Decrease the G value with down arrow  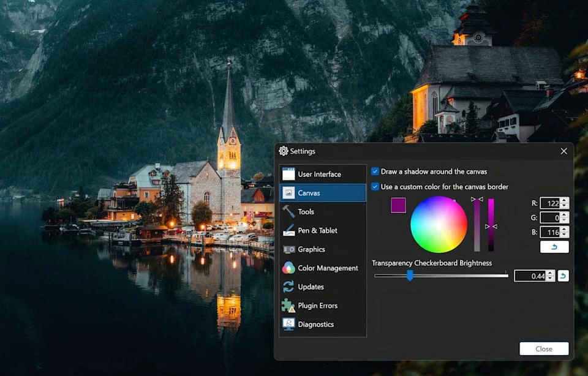click(564, 220)
